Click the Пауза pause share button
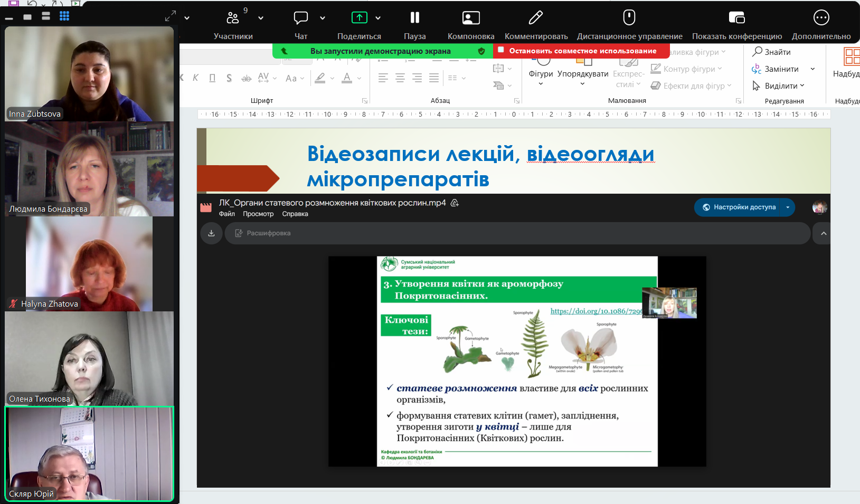Screen dimensions: 860x504 [414, 18]
